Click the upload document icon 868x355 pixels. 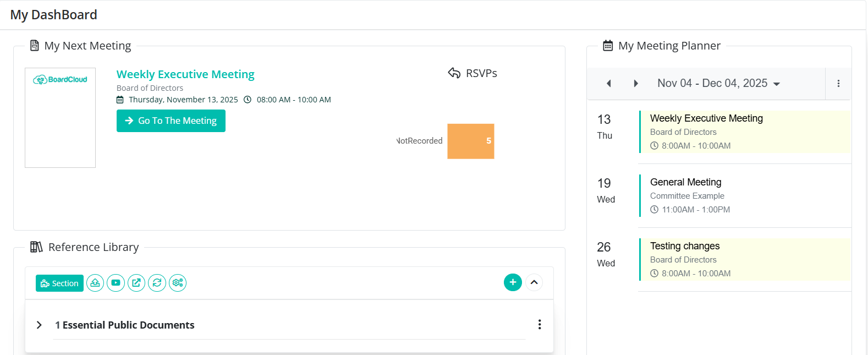pos(95,283)
